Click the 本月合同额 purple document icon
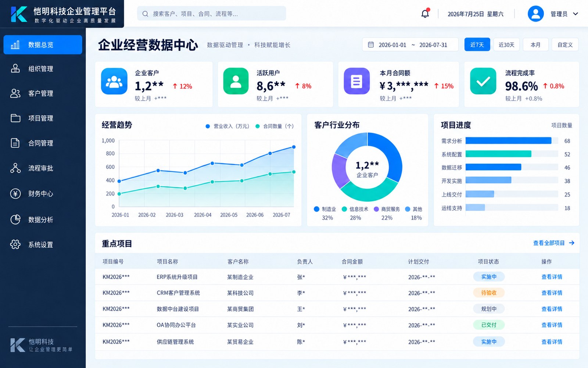The image size is (588, 368). (356, 81)
